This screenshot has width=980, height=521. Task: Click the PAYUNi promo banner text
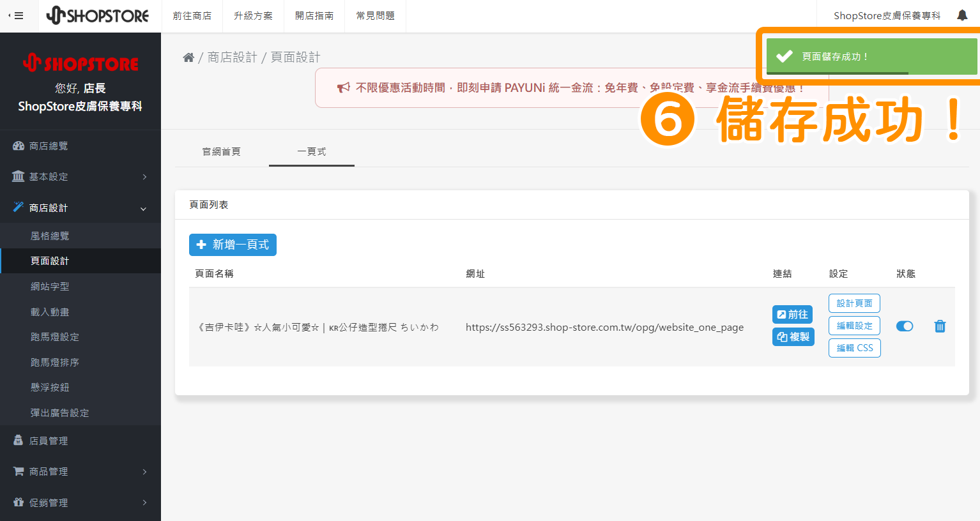pyautogui.click(x=579, y=87)
